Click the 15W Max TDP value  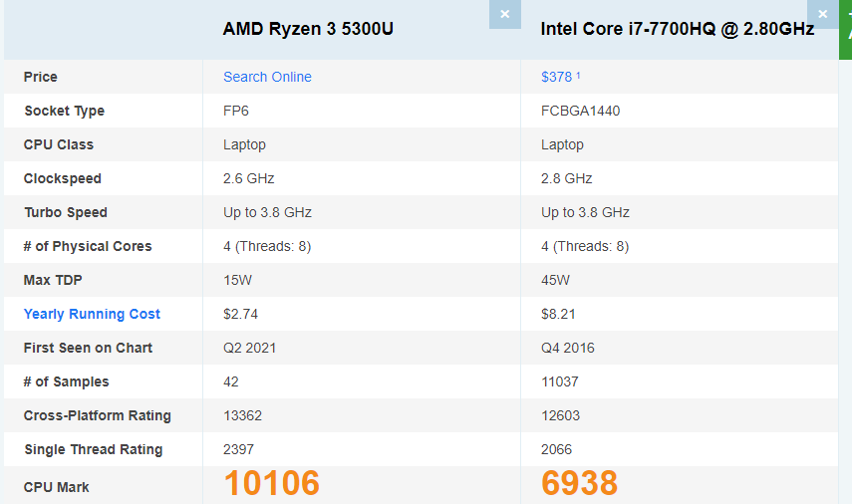coord(237,280)
